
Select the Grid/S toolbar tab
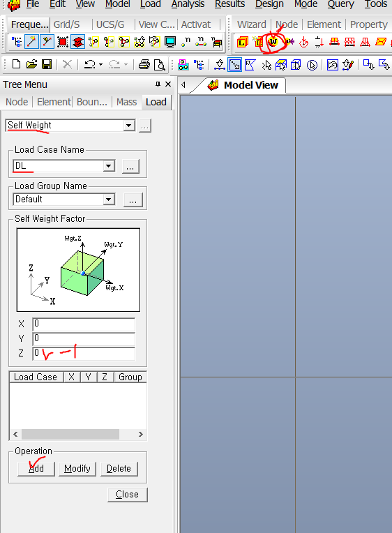[x=67, y=24]
